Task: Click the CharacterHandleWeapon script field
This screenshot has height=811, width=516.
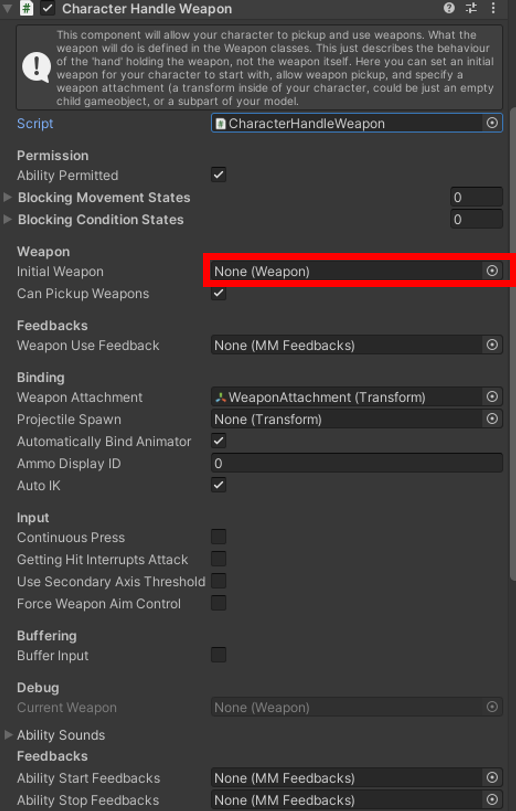Action: [x=357, y=123]
